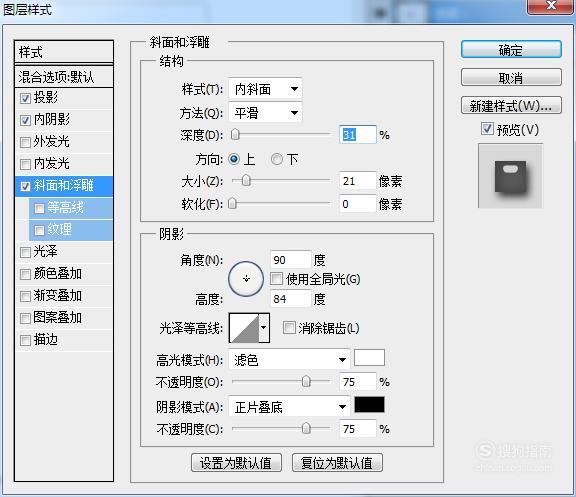576x497 pixels.
Task: Open the 方法 technique dropdown showing 平滑
Action: pyautogui.click(x=265, y=112)
